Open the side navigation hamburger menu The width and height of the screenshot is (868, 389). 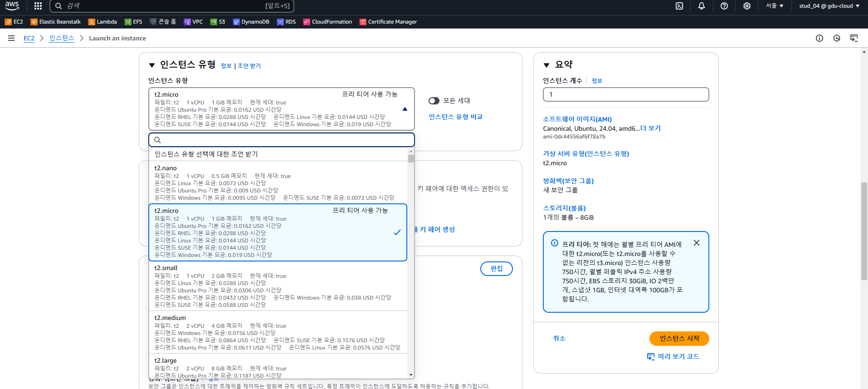point(11,38)
